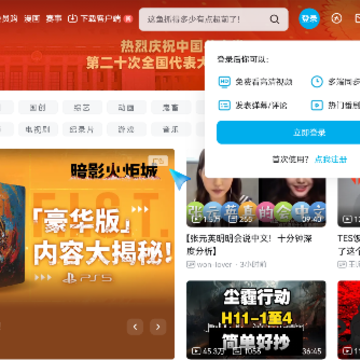The height and width of the screenshot is (360, 360).
Task: Open 赛事 in top navigation
Action: pos(54,19)
